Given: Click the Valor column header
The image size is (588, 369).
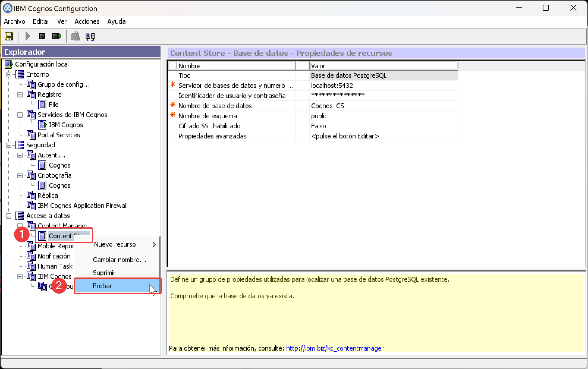Looking at the screenshot, I should pos(383,66).
